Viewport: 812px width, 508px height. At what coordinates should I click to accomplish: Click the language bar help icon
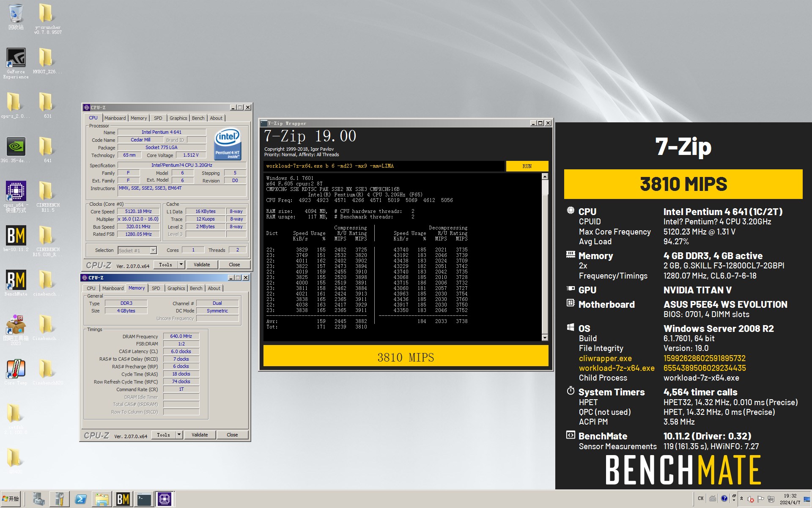724,499
